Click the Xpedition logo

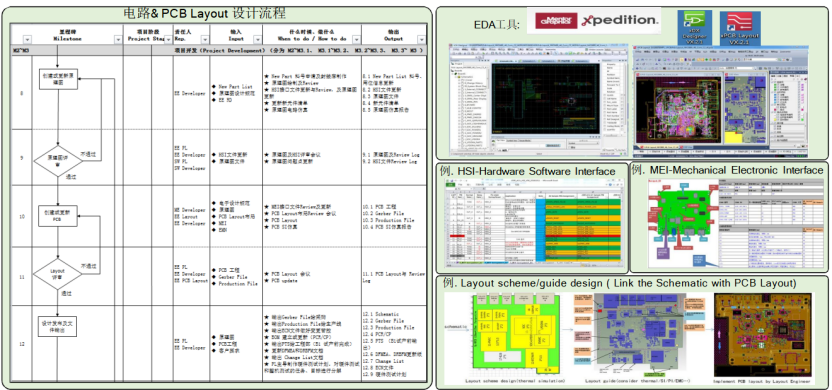point(619,21)
